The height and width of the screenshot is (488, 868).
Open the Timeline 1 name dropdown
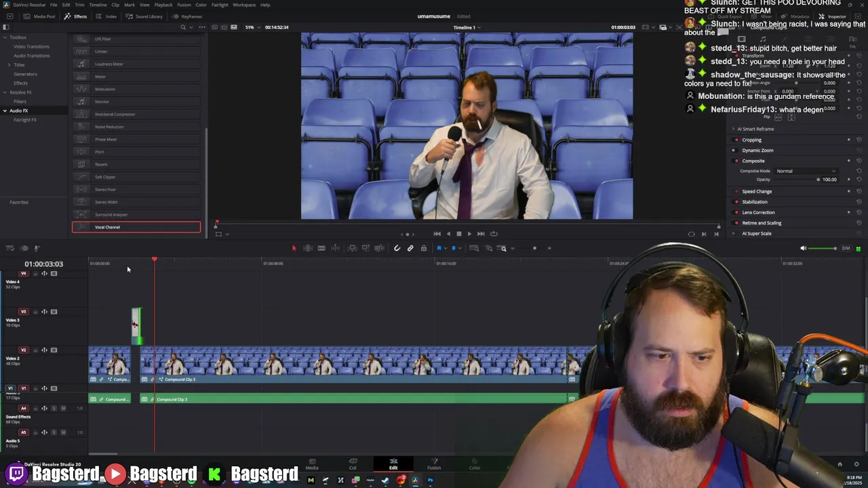pyautogui.click(x=467, y=27)
